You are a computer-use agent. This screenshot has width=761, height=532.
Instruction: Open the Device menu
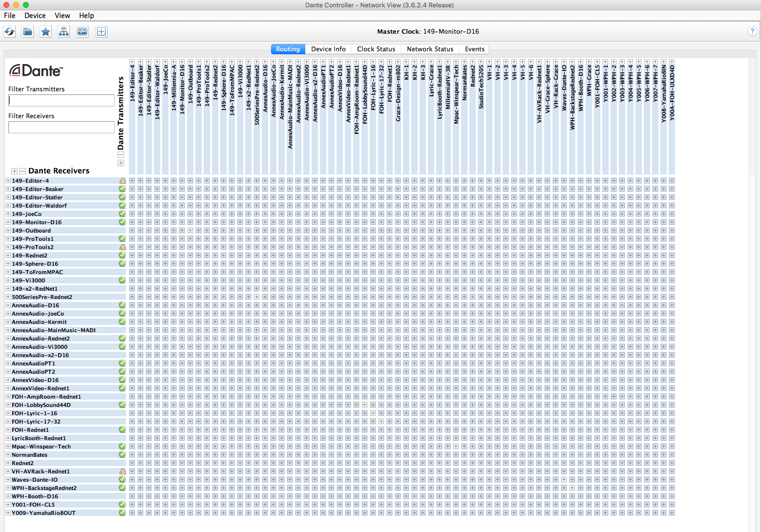[x=35, y=16]
